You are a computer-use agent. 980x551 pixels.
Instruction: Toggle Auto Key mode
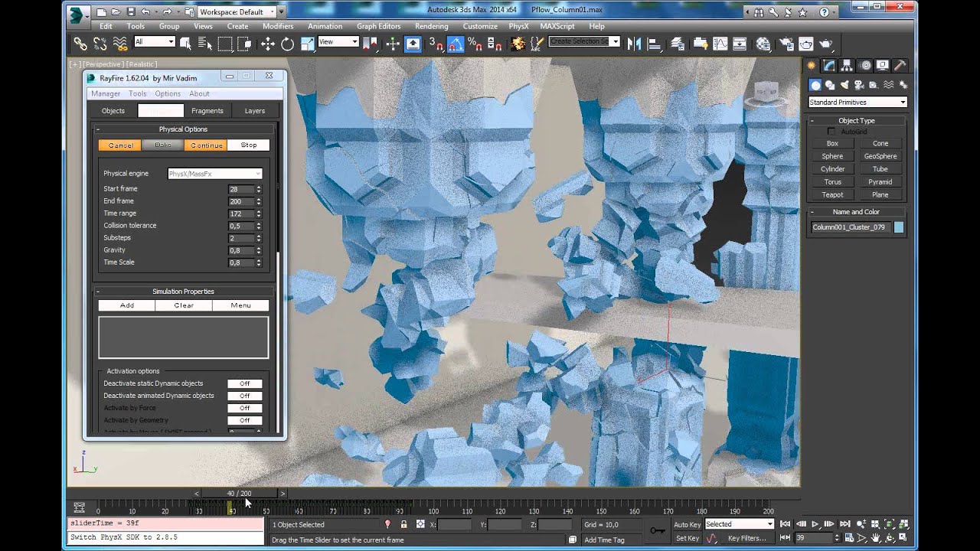pos(687,524)
